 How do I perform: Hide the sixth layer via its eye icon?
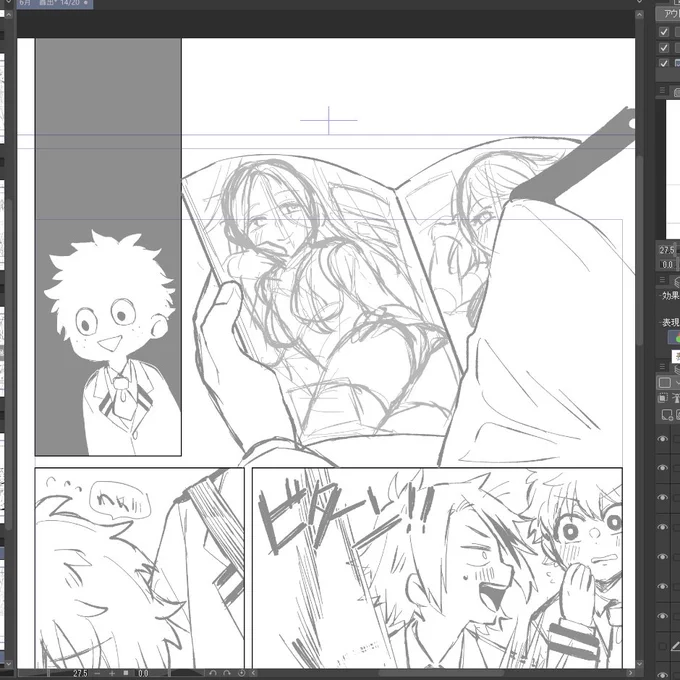(662, 586)
